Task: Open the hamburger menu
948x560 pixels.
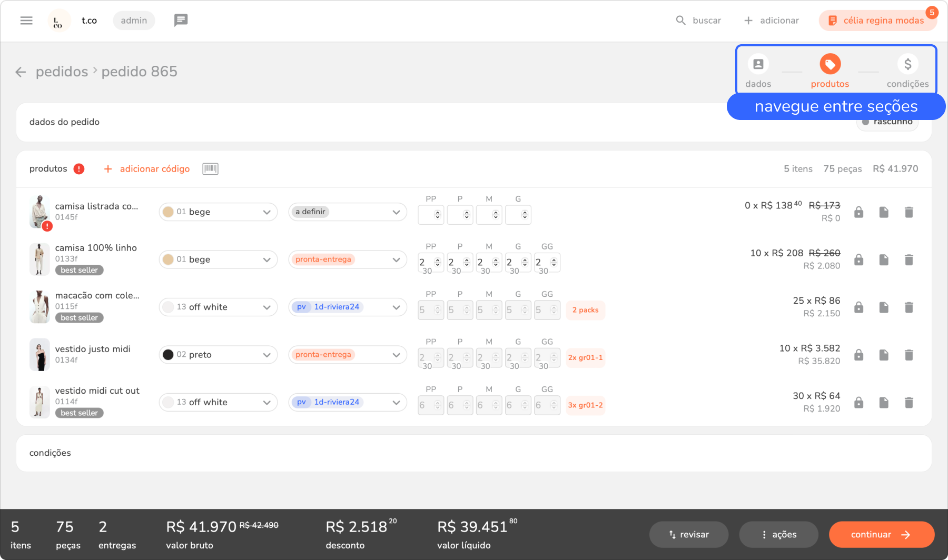Action: point(26,21)
